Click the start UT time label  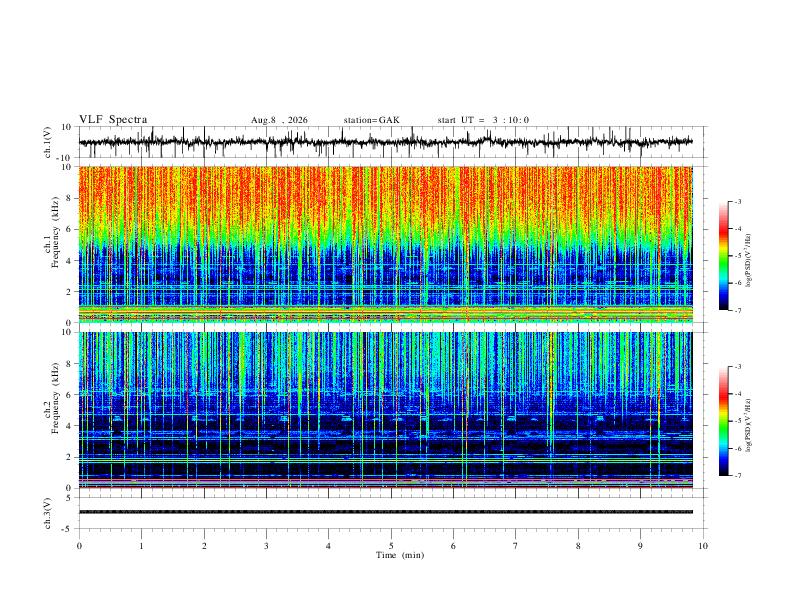pyautogui.click(x=483, y=120)
